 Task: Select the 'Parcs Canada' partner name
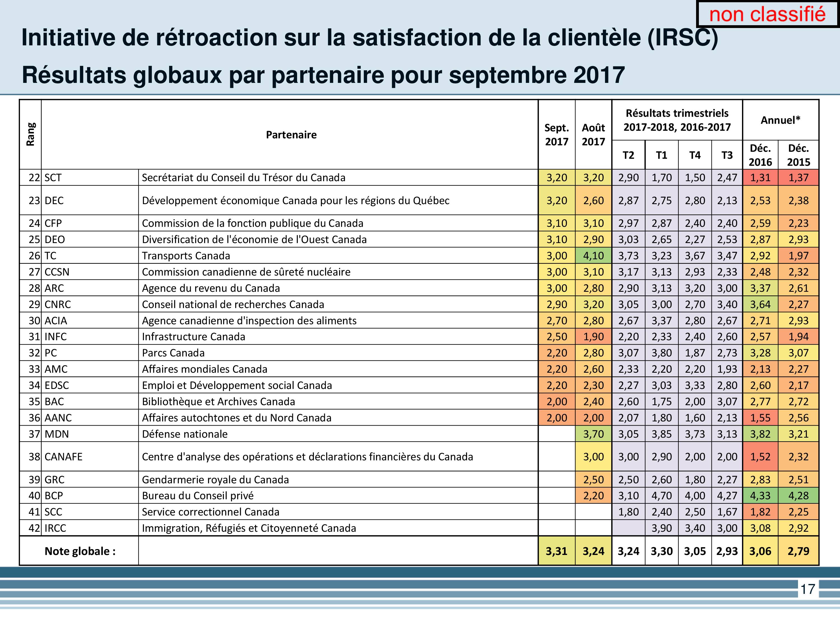pos(173,353)
